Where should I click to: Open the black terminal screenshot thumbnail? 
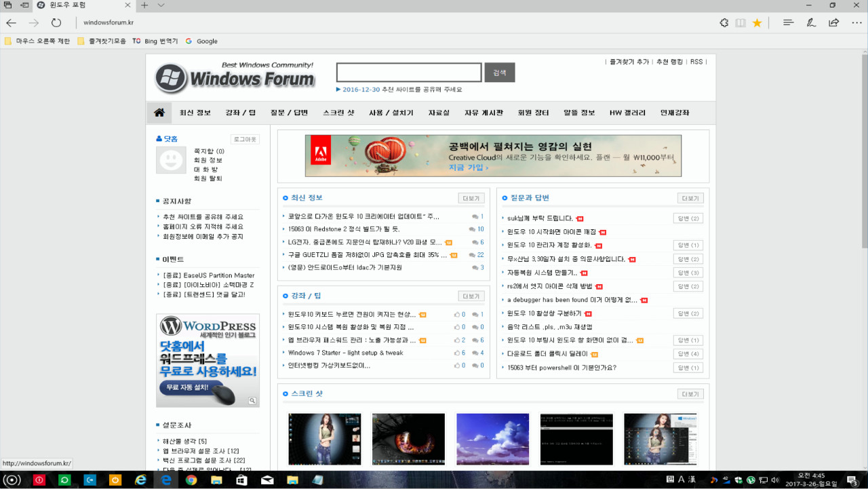[x=576, y=439]
